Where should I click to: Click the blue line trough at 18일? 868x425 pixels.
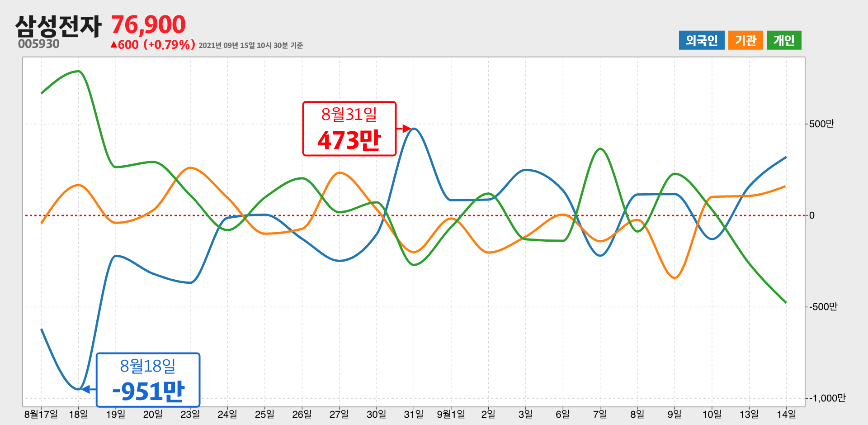(79, 389)
